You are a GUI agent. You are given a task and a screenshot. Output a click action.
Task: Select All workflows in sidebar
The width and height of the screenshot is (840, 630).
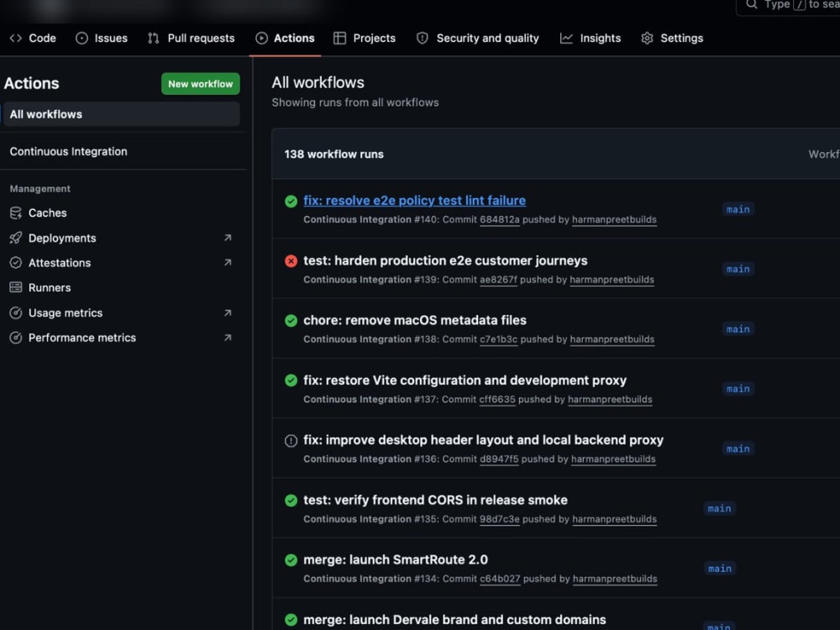tap(122, 114)
